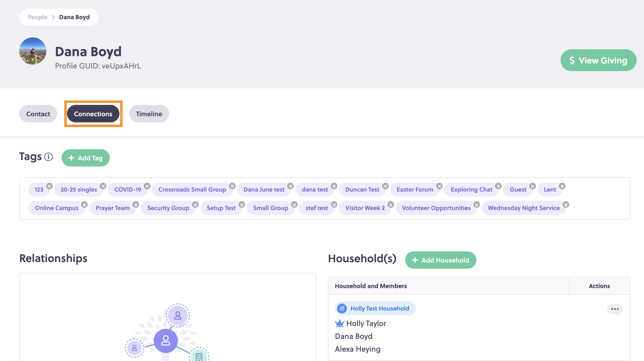644x361 pixels.
Task: Remove the COVID-19 tag
Action: click(147, 186)
